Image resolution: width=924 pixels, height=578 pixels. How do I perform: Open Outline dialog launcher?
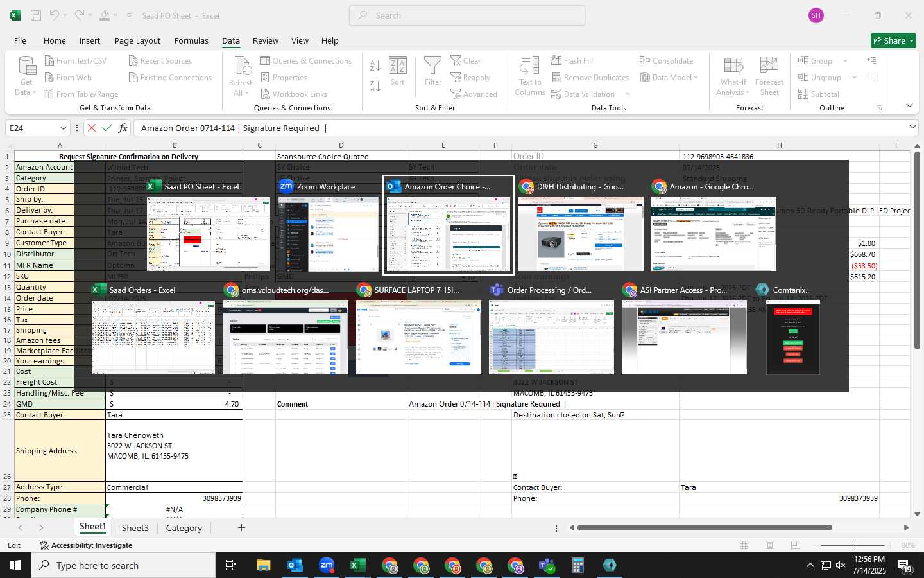879,108
